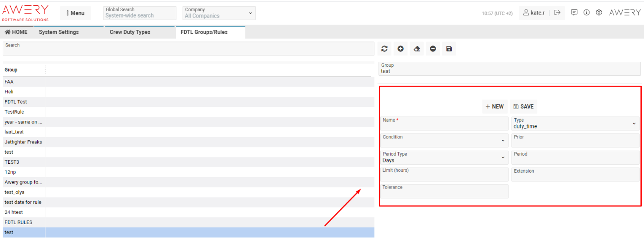Click the refresh icon in the toolbar
This screenshot has height=239, width=644.
pyautogui.click(x=384, y=49)
